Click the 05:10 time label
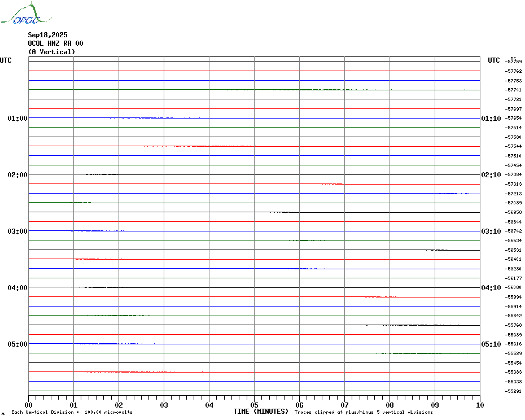The width and height of the screenshot is (525, 420). click(x=491, y=344)
